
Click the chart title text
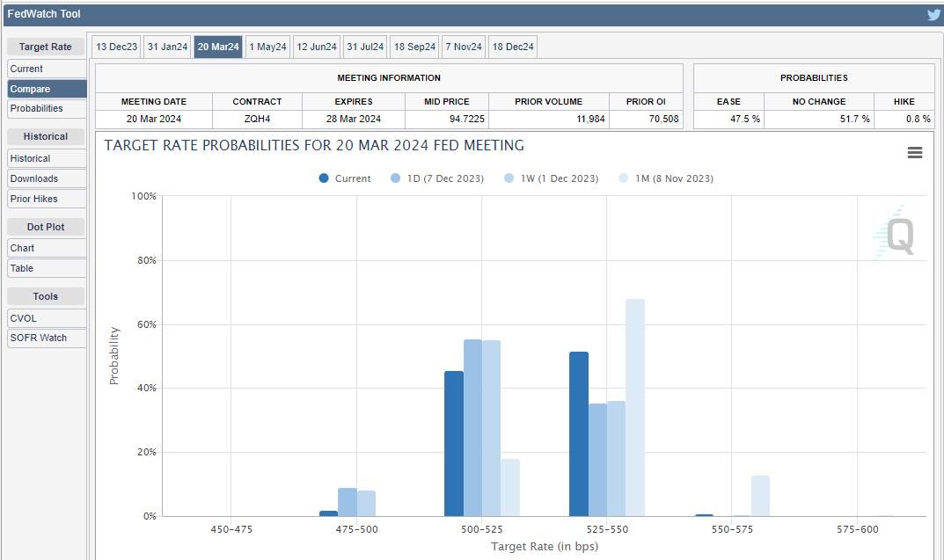(314, 146)
